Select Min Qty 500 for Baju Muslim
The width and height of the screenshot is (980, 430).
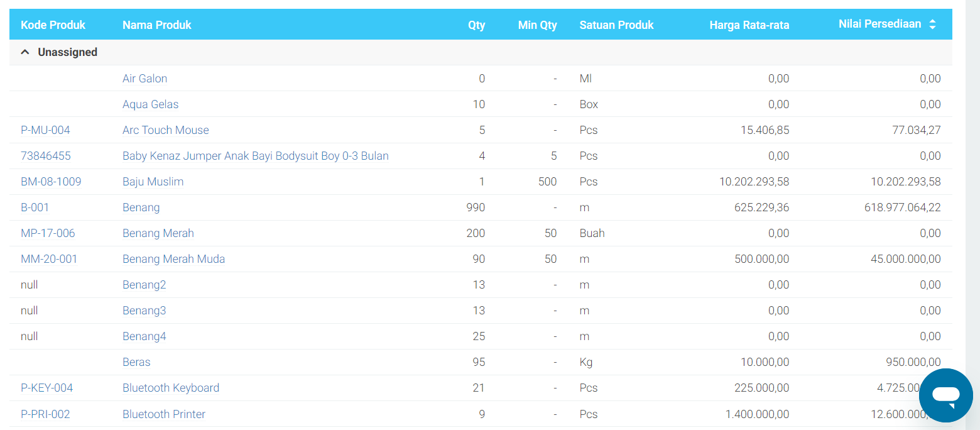point(547,182)
